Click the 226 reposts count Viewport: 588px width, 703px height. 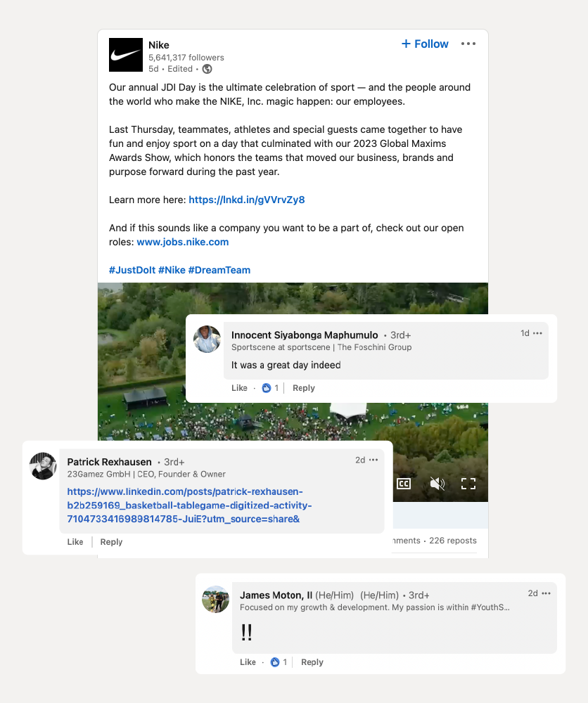point(453,541)
